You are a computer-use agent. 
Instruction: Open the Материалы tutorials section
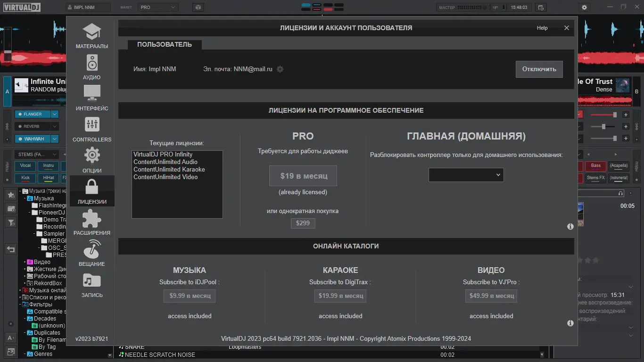tap(92, 36)
